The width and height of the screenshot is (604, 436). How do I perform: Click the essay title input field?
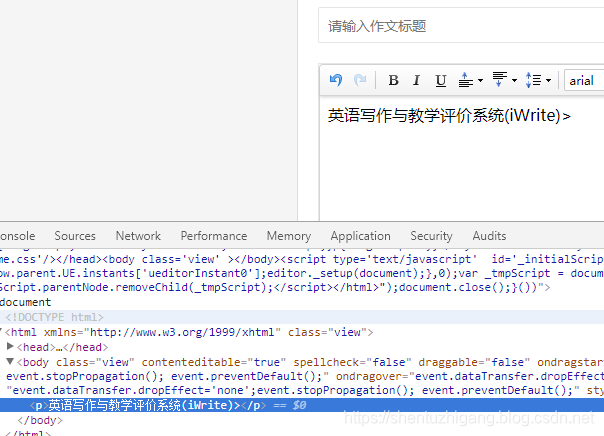461,26
